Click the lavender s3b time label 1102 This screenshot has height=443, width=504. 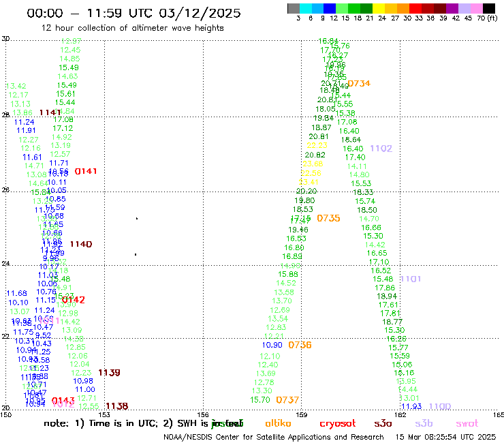pyautogui.click(x=381, y=149)
